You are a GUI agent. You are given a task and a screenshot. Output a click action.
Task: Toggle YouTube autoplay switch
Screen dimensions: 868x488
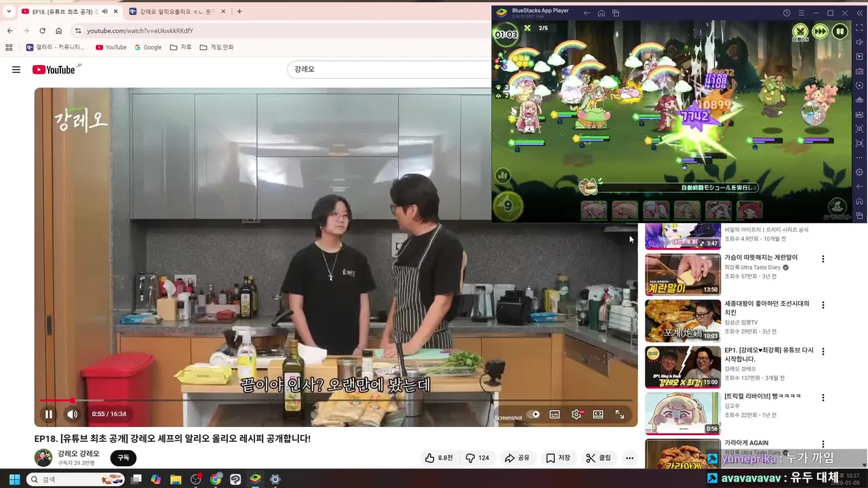[x=535, y=414]
